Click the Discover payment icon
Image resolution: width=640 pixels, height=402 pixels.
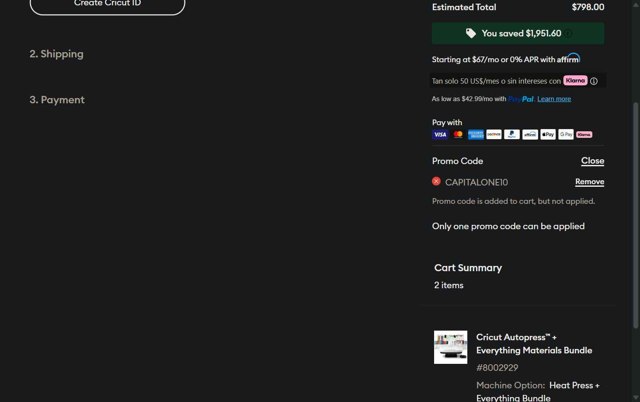[494, 134]
